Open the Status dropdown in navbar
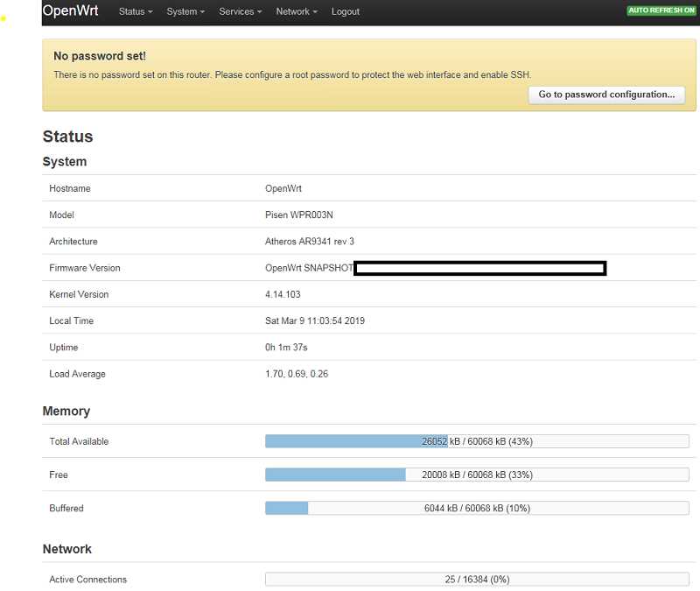This screenshot has height=591, width=700. pos(136,11)
